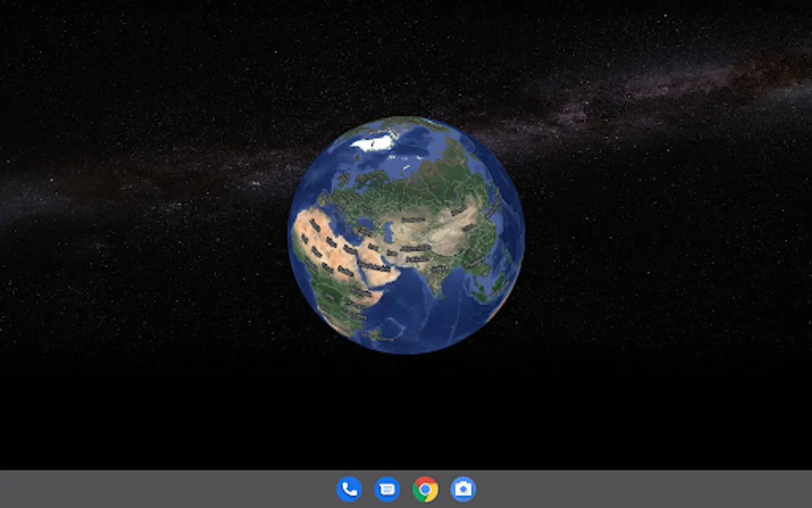Launch the Messages app from the dock
The height and width of the screenshot is (508, 812).
(387, 489)
